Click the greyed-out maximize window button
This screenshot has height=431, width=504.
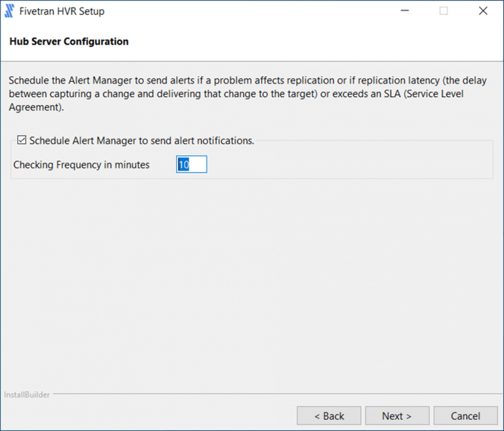[x=444, y=11]
